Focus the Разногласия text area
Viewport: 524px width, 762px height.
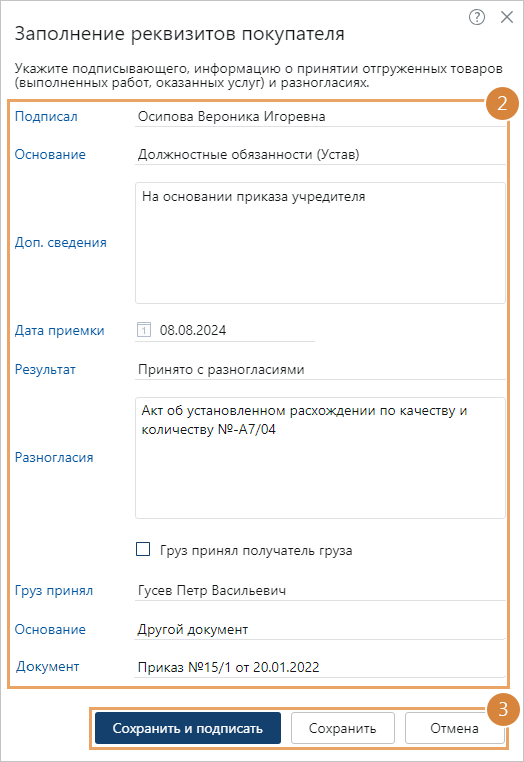coord(320,458)
